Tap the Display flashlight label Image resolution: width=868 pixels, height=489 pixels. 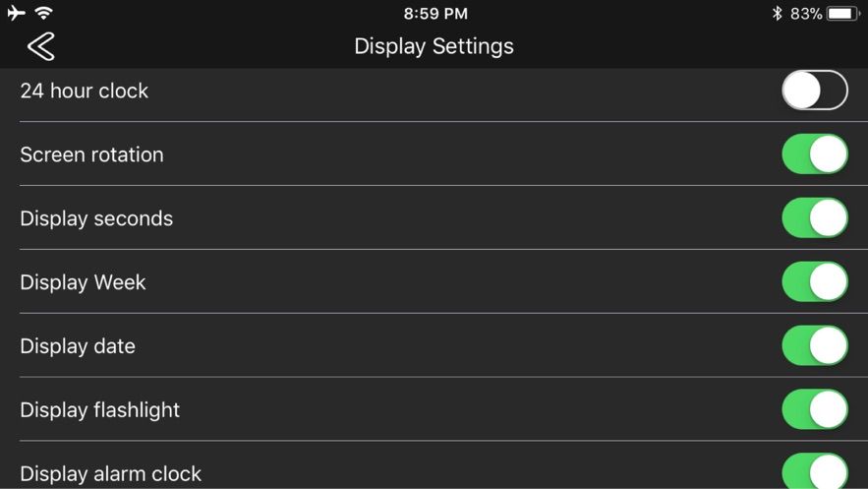(100, 410)
